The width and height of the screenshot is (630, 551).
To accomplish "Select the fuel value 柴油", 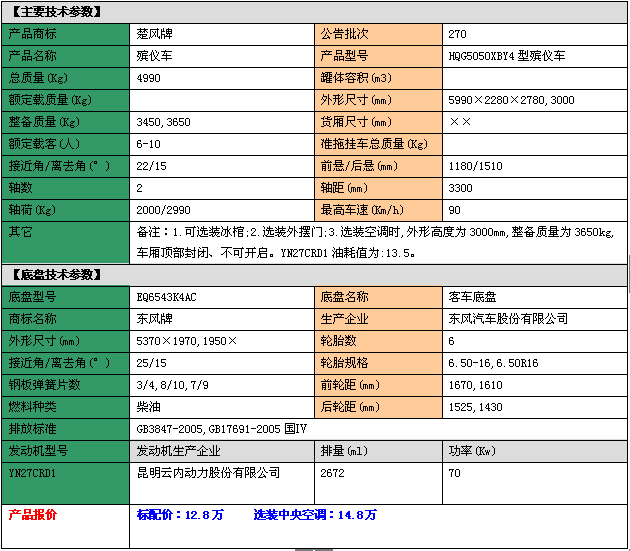I will click(148, 407).
